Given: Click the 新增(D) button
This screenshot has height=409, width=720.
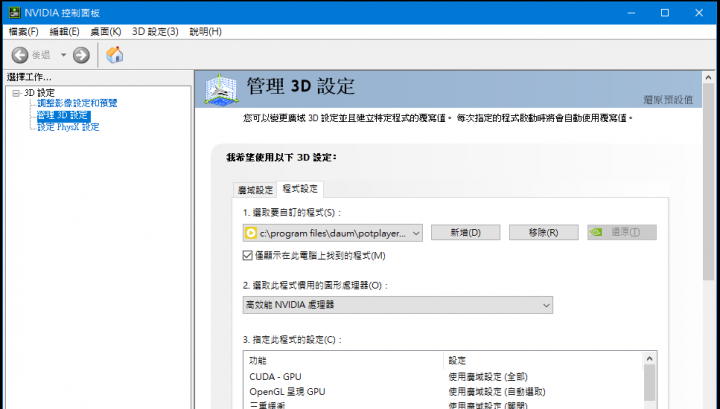Looking at the screenshot, I should [x=466, y=232].
